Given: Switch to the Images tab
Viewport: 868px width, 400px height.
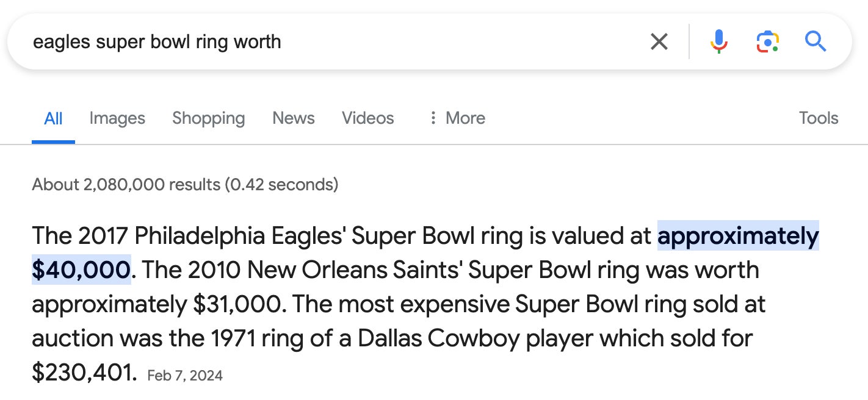Looking at the screenshot, I should 117,118.
